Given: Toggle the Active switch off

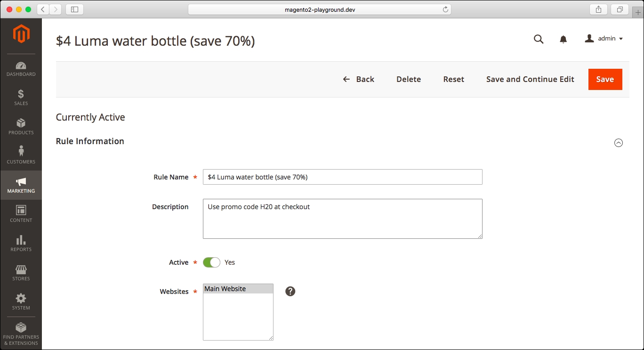Looking at the screenshot, I should coord(211,262).
